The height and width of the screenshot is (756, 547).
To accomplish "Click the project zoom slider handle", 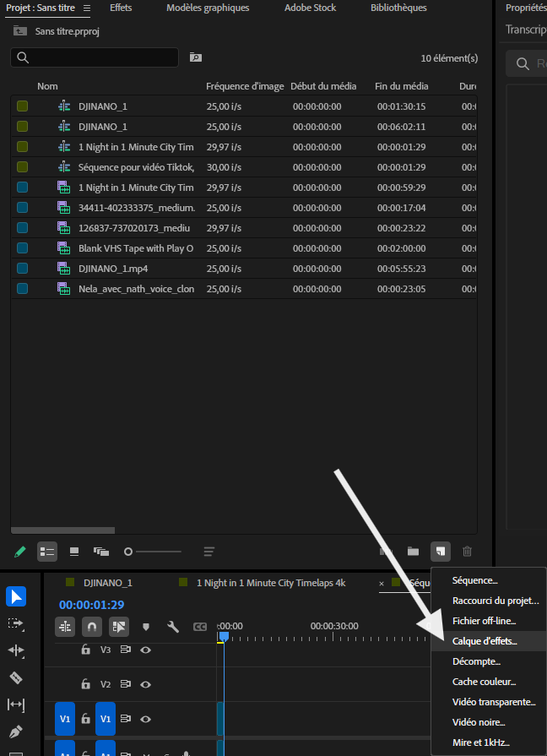I will (x=128, y=552).
